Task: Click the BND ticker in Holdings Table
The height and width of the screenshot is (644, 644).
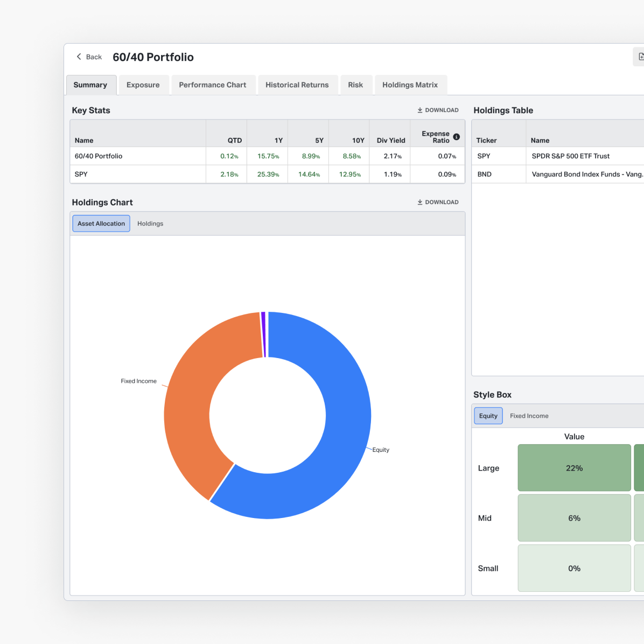Action: coord(484,174)
